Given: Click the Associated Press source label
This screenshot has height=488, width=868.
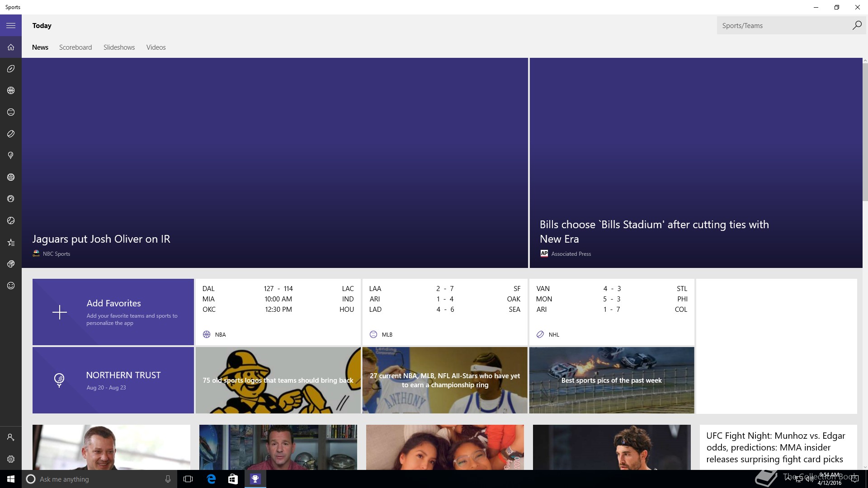Looking at the screenshot, I should tap(571, 254).
